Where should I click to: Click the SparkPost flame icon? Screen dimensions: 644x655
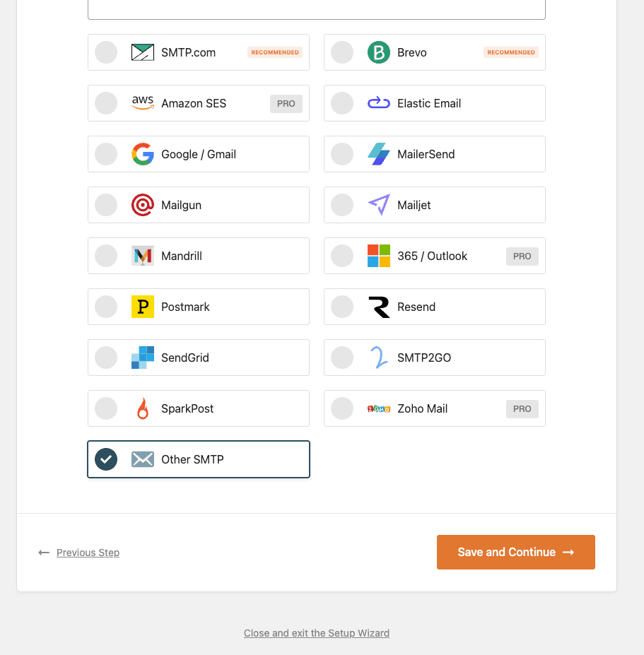pyautogui.click(x=143, y=408)
